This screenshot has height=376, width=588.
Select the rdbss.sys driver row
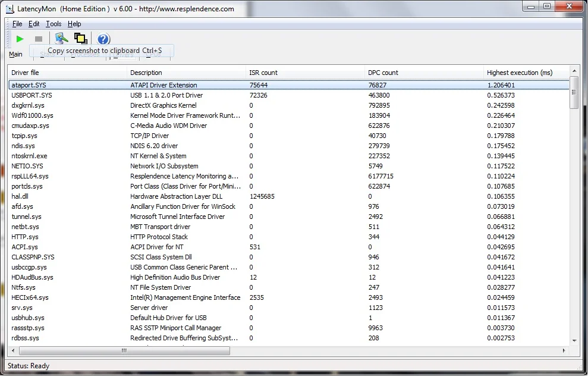pyautogui.click(x=289, y=339)
